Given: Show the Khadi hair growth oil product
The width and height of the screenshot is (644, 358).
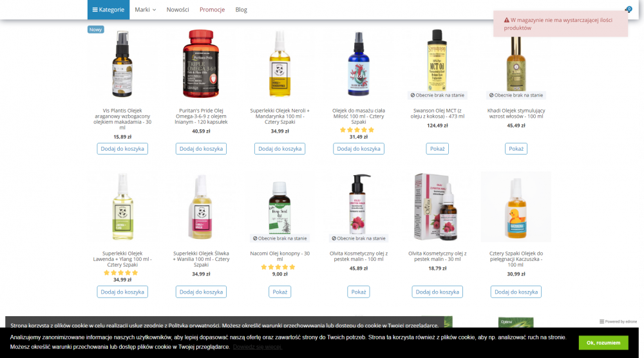Looking at the screenshot, I should coord(516,149).
